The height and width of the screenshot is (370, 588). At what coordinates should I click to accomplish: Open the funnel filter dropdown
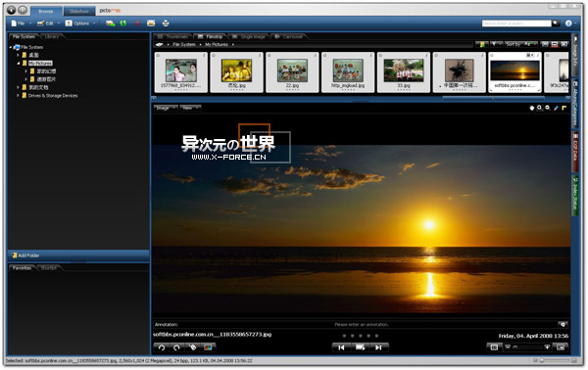(497, 45)
